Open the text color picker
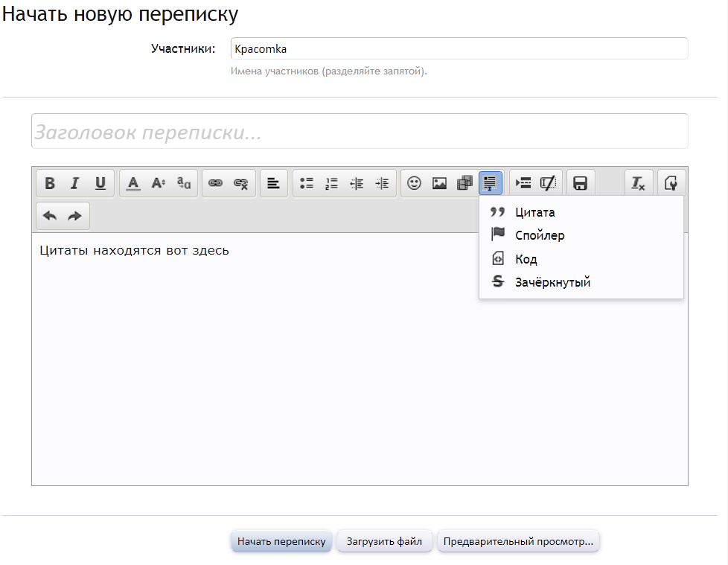Screen dimensions: 728x565 tap(133, 183)
